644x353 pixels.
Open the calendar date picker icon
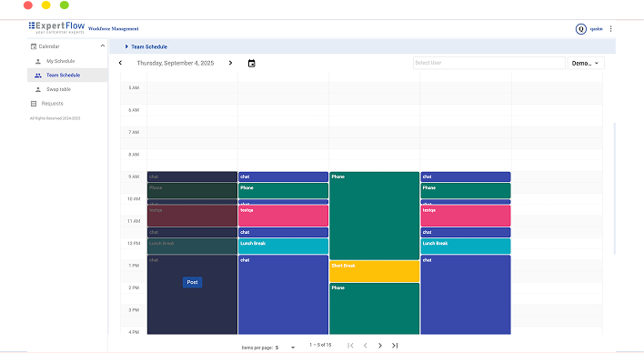click(x=251, y=64)
